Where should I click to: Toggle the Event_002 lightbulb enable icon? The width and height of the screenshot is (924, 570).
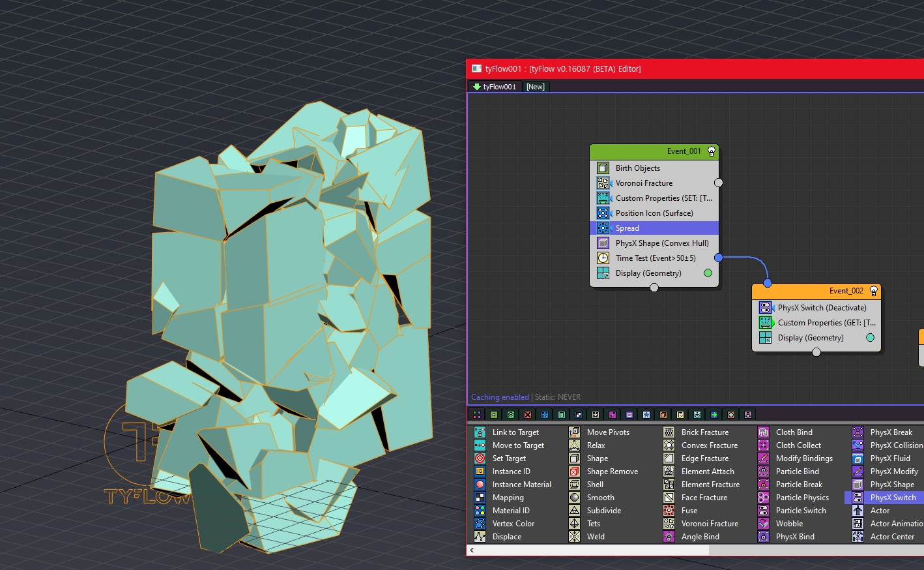pos(874,291)
